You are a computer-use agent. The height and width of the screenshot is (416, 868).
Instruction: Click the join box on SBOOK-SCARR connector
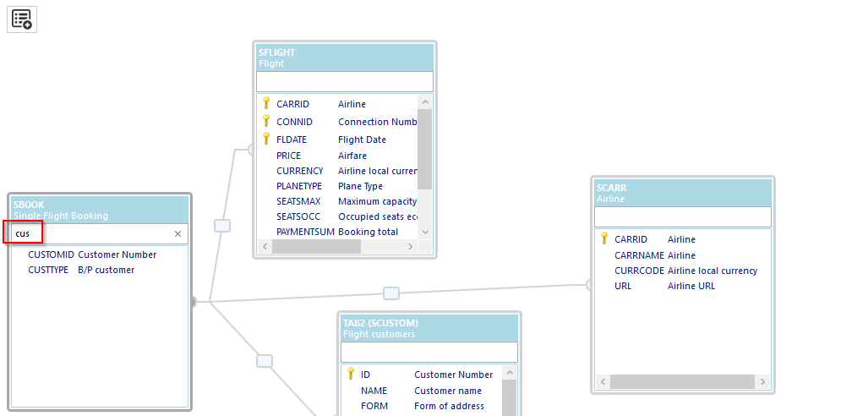pyautogui.click(x=391, y=293)
